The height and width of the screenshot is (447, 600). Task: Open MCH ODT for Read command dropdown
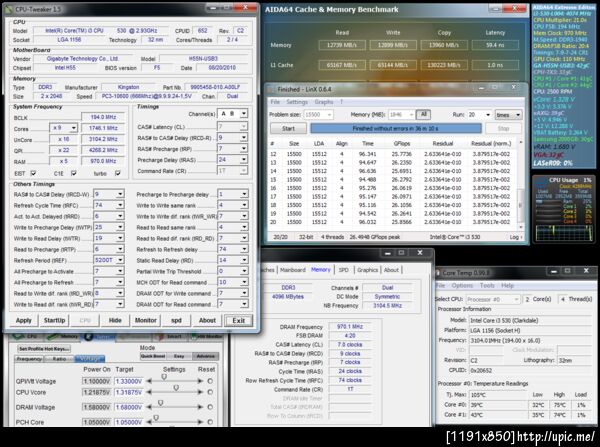click(x=233, y=282)
